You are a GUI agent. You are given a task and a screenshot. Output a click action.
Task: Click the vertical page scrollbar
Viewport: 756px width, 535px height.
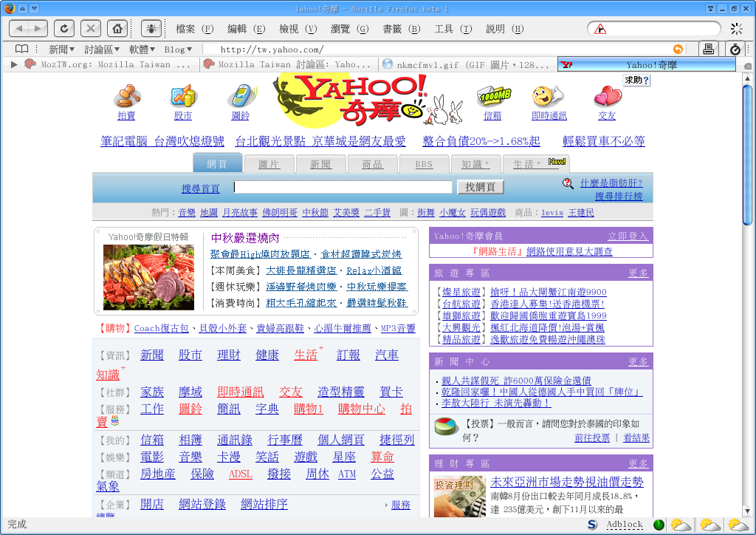tap(746, 296)
